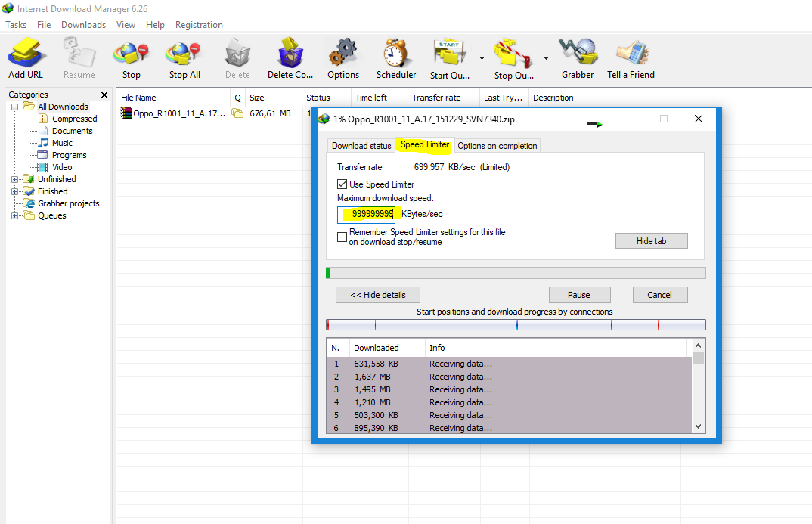812x524 pixels.
Task: Click the connections list scroll down arrow
Action: pos(698,426)
